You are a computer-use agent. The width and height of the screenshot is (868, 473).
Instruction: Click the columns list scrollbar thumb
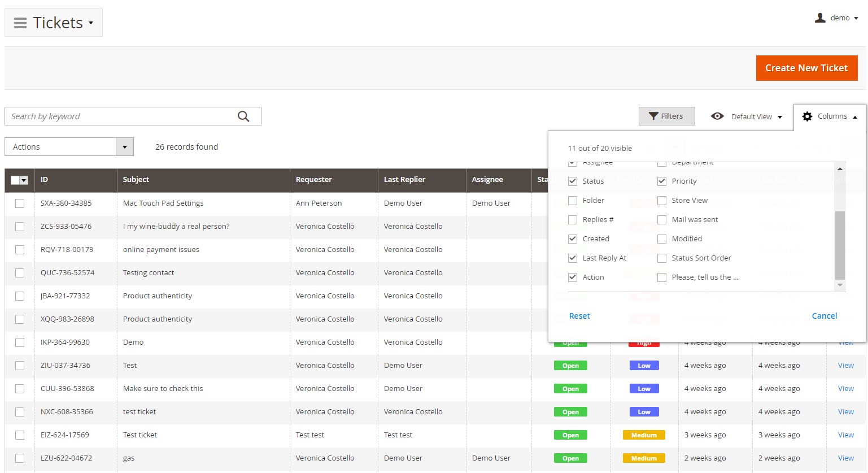[x=840, y=245]
